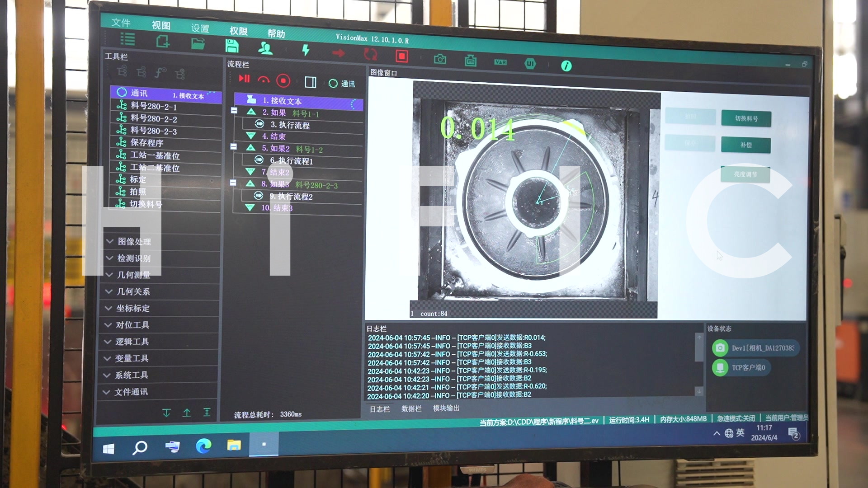Click the green save disk icon
Screen dimensions: 868x488
point(232,46)
